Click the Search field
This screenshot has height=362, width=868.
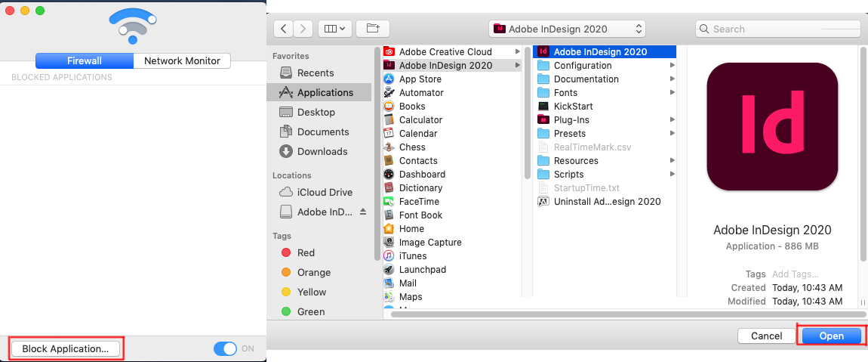pos(777,29)
